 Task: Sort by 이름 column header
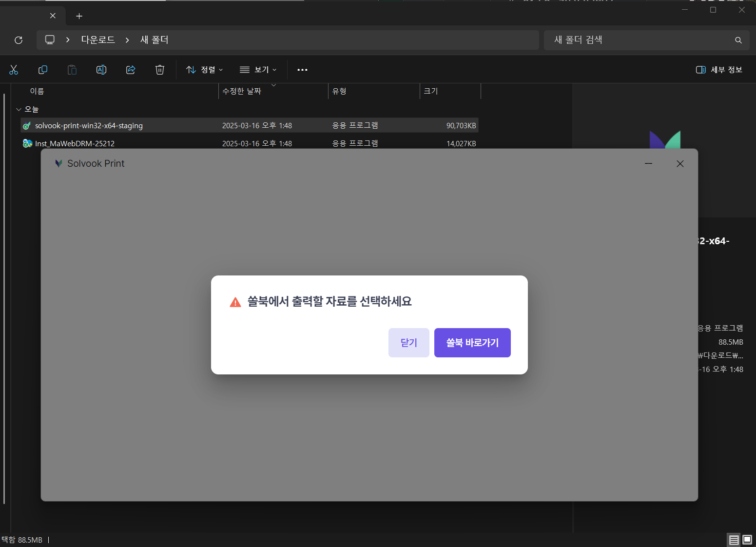[x=37, y=91]
